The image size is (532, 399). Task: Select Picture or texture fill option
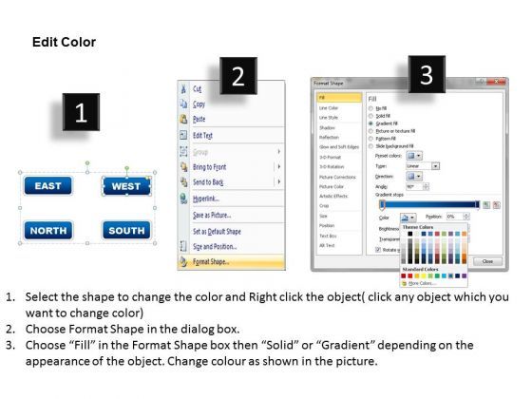tap(370, 131)
